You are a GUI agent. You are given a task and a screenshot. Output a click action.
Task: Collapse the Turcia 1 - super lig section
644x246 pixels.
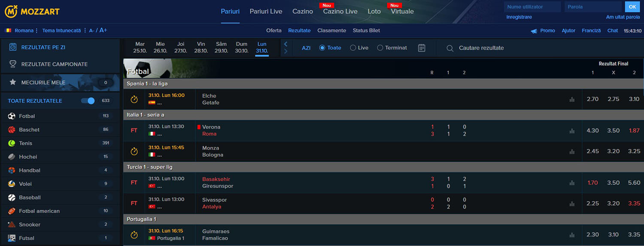(383, 167)
